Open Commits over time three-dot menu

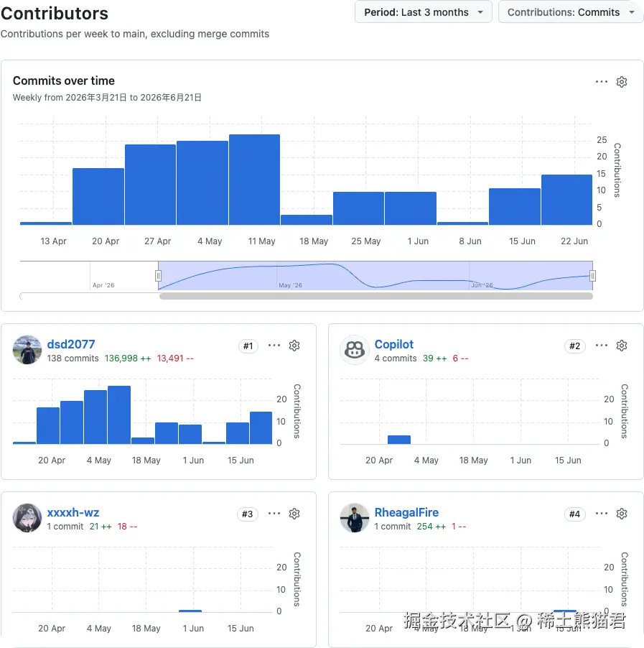602,81
